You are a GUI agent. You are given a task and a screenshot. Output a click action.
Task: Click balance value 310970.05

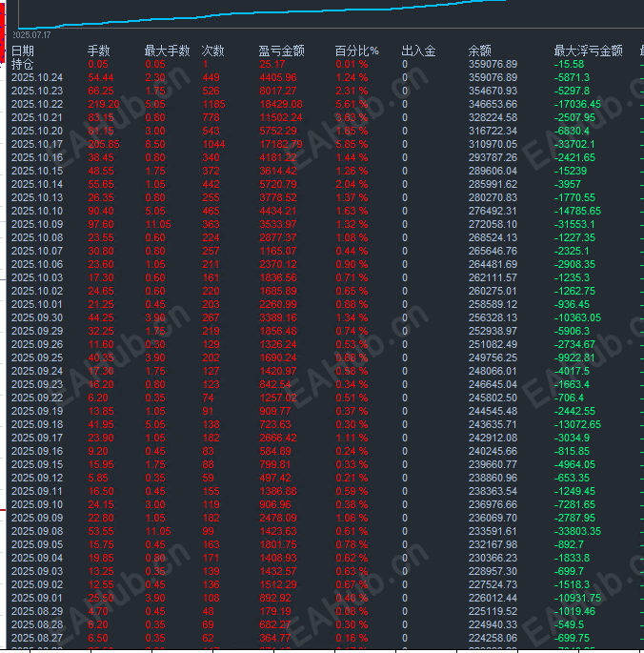(x=493, y=145)
